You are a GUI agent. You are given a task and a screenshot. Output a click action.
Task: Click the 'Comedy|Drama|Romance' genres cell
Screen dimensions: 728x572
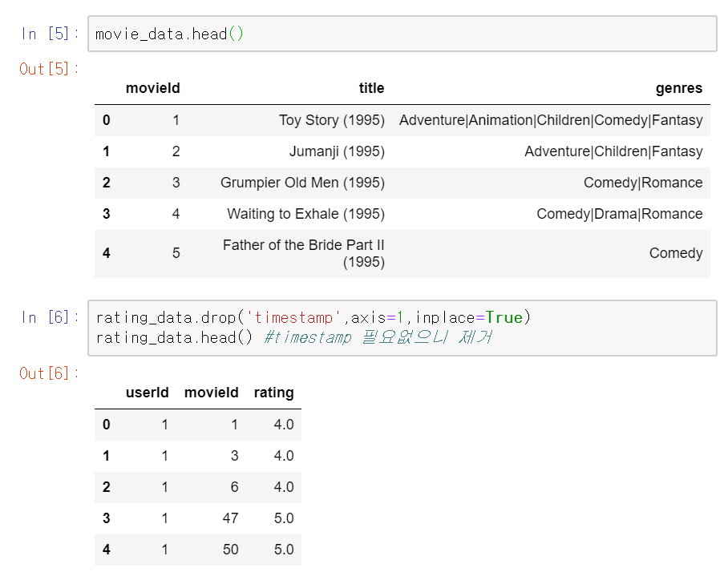[620, 214]
